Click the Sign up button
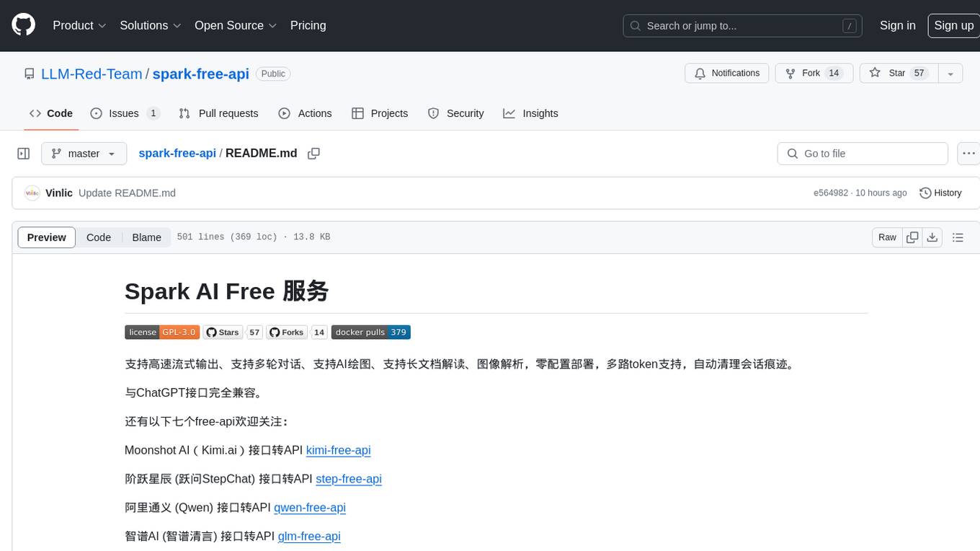This screenshot has height=551, width=980. (953, 25)
